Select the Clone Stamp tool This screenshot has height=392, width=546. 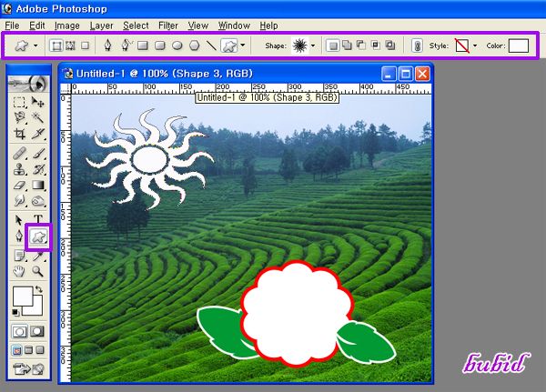click(19, 169)
